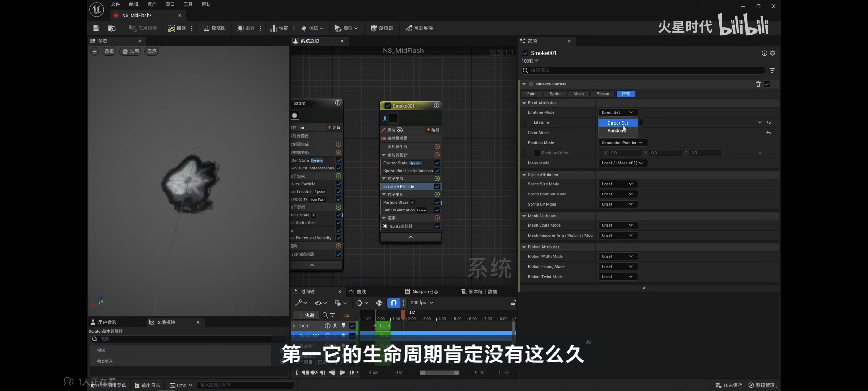Click the Sprite filter button

click(x=555, y=94)
